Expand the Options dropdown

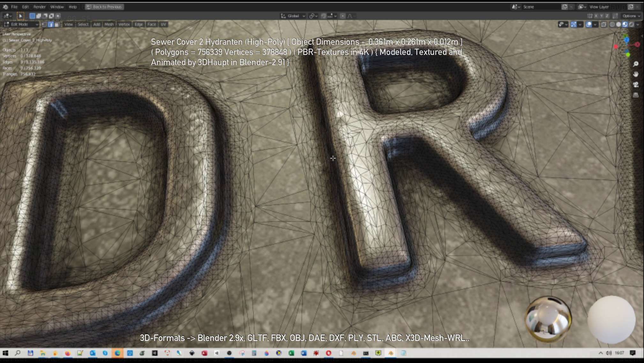(x=631, y=16)
